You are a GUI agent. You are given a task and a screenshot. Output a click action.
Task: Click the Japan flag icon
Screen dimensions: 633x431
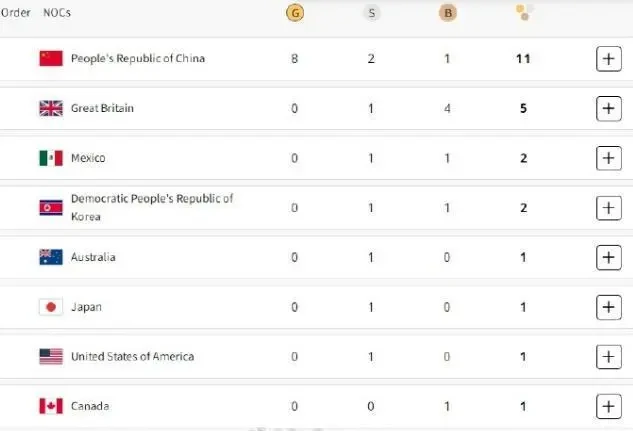click(x=51, y=307)
